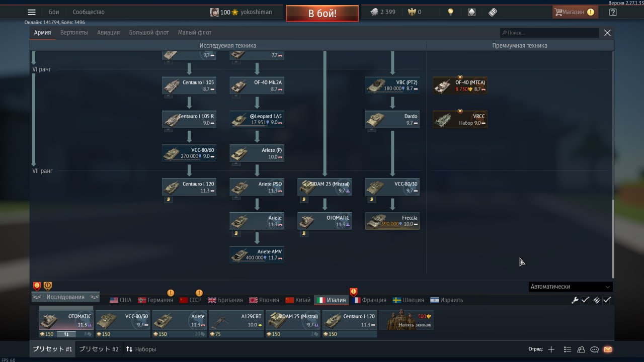Switch to the Армия tab
Image resolution: width=644 pixels, height=362 pixels.
coord(43,33)
